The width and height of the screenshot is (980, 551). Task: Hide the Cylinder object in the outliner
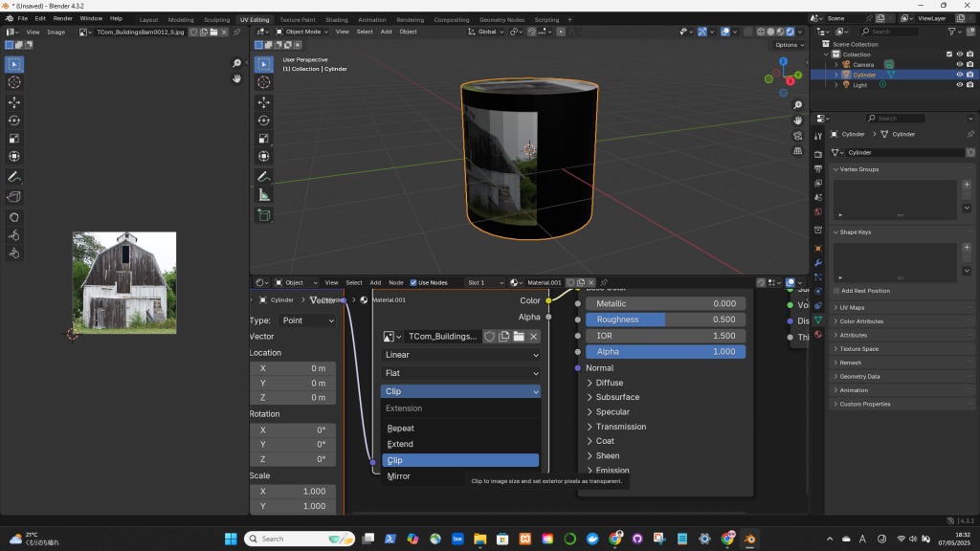(959, 75)
